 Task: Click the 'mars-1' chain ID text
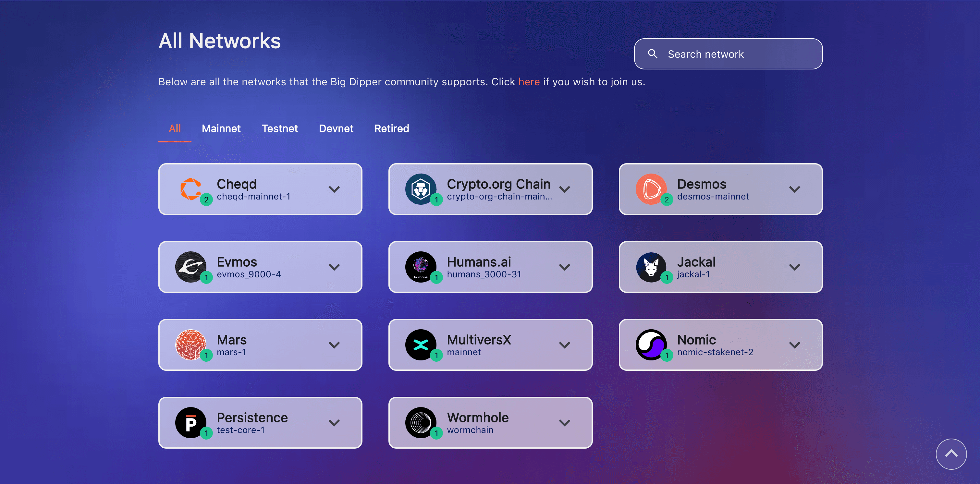(231, 352)
